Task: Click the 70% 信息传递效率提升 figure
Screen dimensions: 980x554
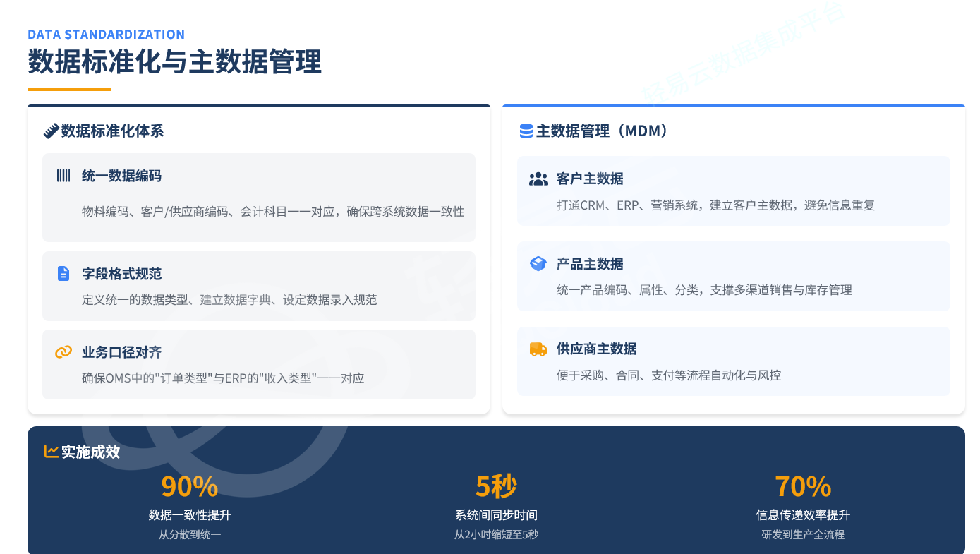Action: 803,487
